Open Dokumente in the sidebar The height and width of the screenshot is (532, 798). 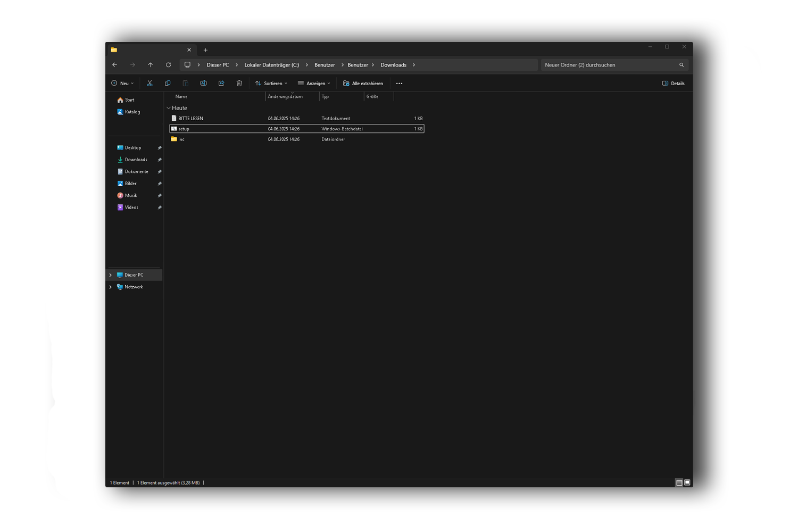tap(132, 172)
